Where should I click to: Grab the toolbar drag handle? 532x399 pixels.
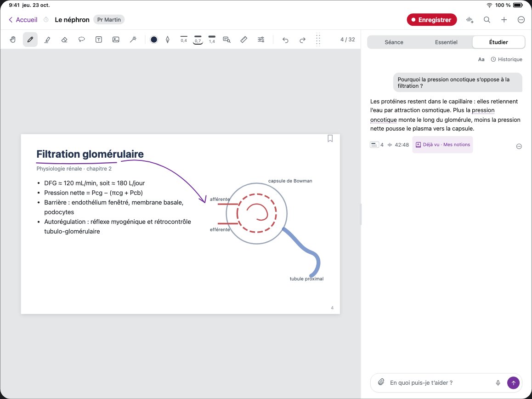(318, 40)
